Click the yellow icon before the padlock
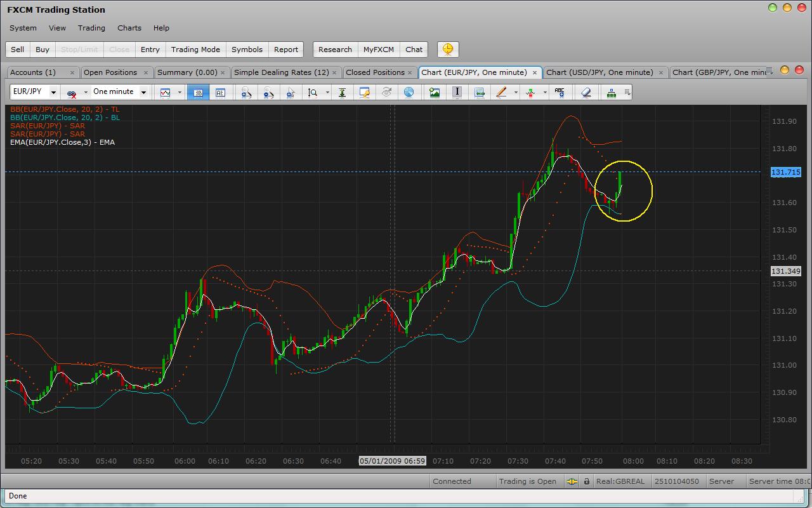 (x=572, y=481)
